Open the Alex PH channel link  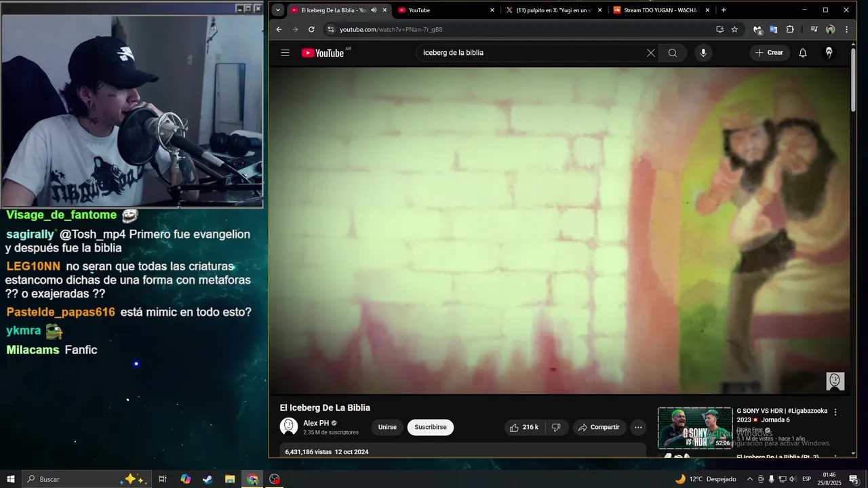316,423
